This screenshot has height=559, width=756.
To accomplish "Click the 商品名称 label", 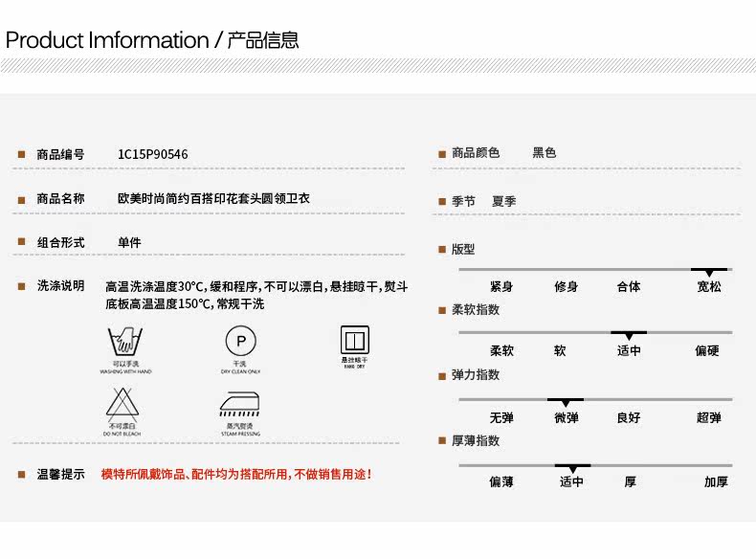I will [x=60, y=198].
